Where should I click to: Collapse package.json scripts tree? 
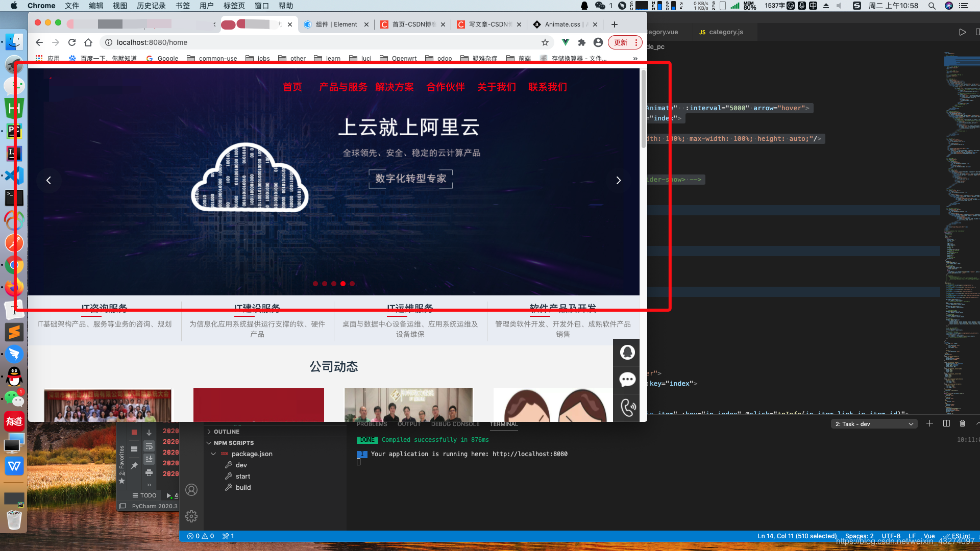(213, 454)
